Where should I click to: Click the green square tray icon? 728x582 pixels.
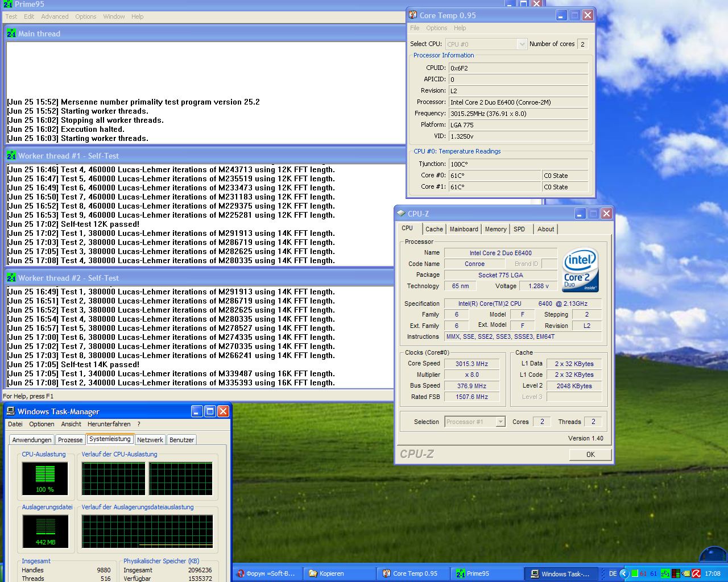(x=635, y=573)
